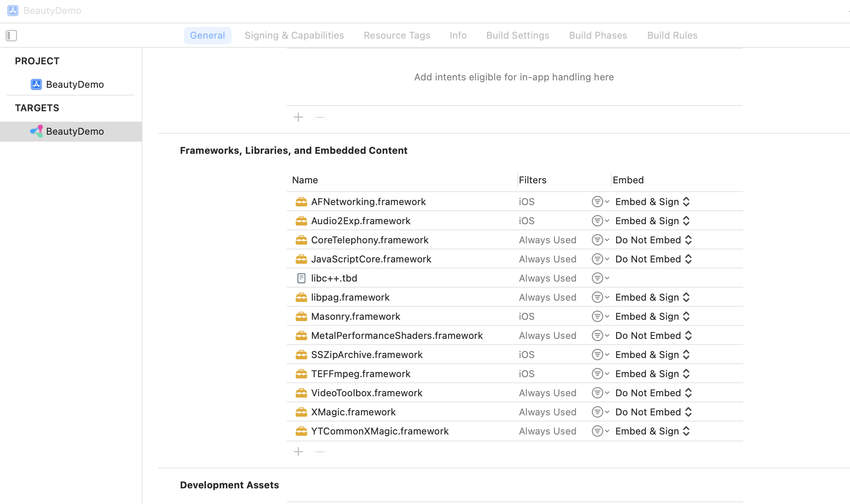Click the libc++.tbd document icon
This screenshot has width=850, height=504.
(x=301, y=278)
